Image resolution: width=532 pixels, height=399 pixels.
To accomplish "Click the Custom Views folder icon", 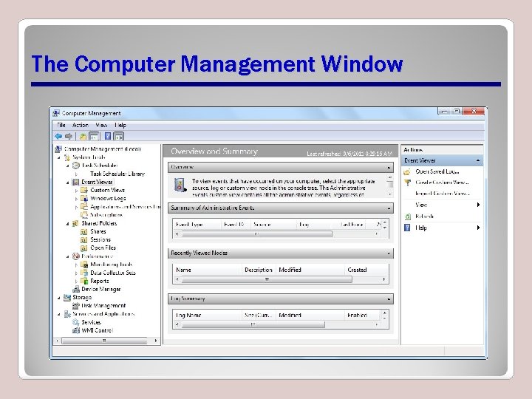I will tap(84, 191).
